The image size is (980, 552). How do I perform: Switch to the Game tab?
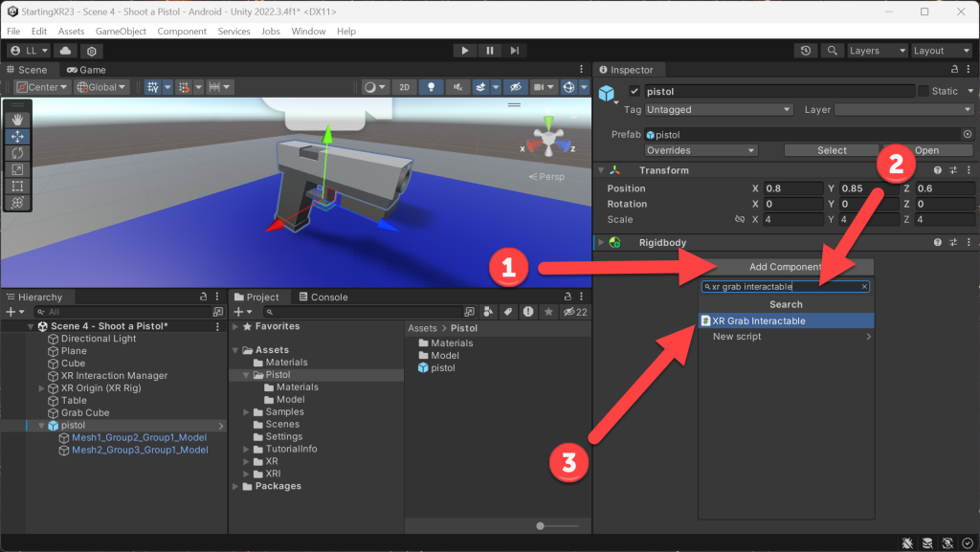coord(86,70)
